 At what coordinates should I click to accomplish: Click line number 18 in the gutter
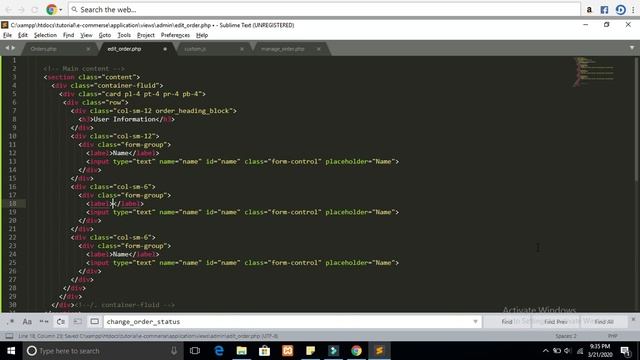coord(13,203)
